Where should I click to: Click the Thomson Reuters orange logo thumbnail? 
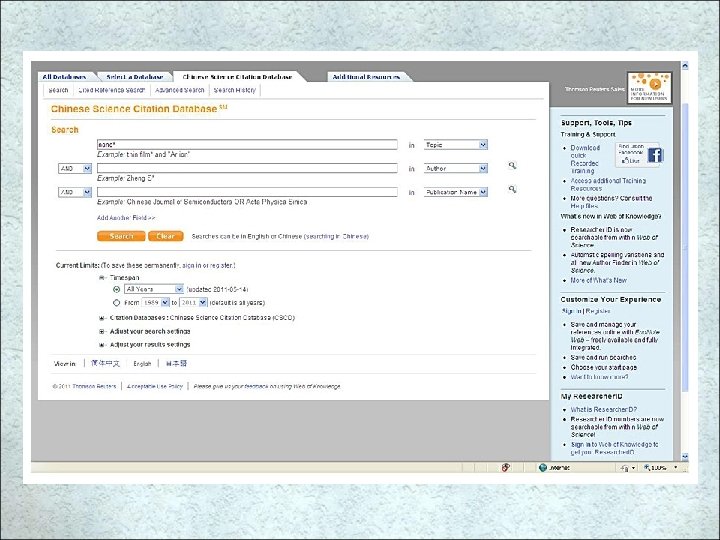coord(649,87)
